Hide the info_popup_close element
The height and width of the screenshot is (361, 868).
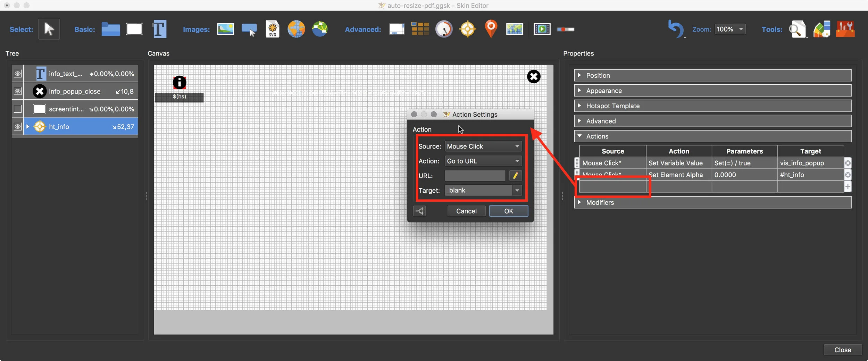[x=17, y=91]
